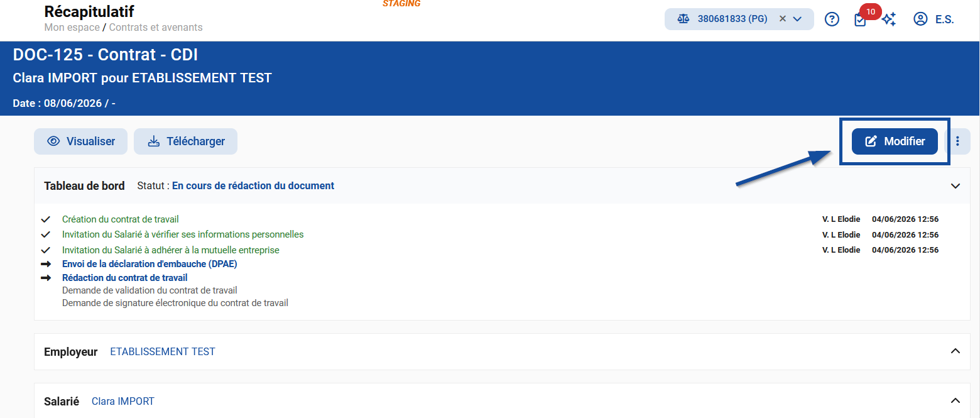Click the balance scale icon in company selector
Viewport: 980px width, 418px height.
click(683, 19)
